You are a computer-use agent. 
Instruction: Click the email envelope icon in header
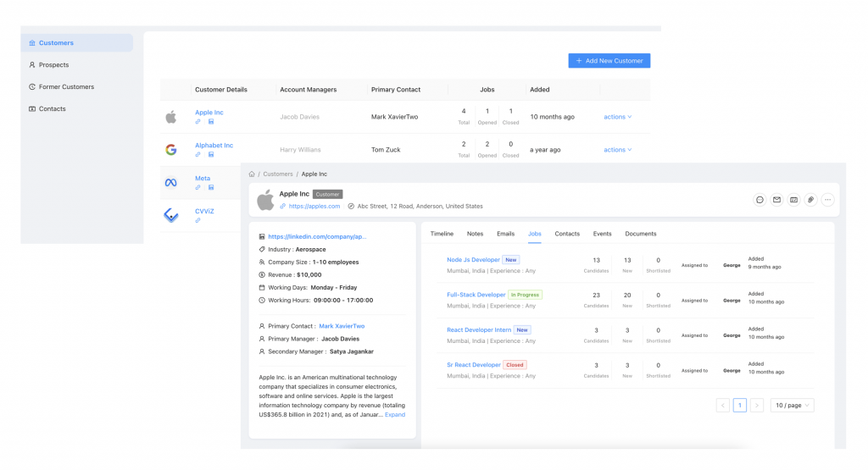point(776,200)
